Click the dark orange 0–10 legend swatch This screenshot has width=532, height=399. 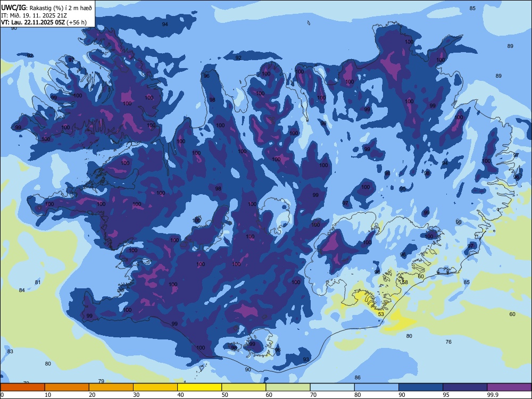tap(22, 387)
